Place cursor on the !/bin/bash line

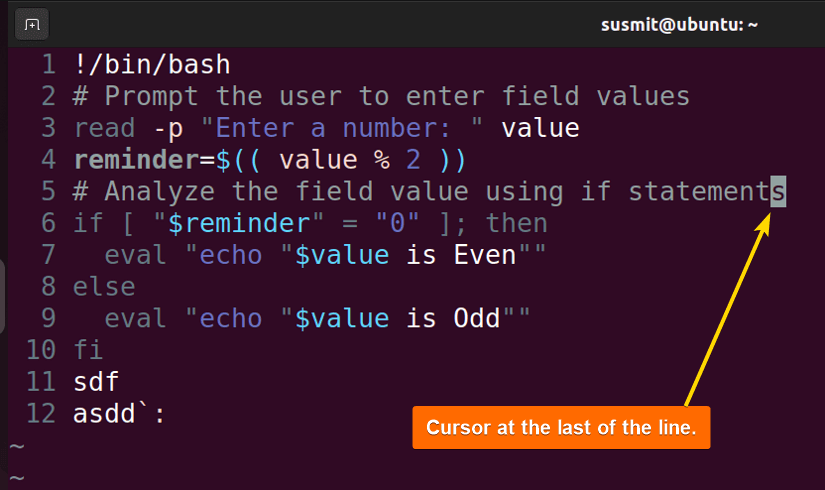click(x=152, y=65)
